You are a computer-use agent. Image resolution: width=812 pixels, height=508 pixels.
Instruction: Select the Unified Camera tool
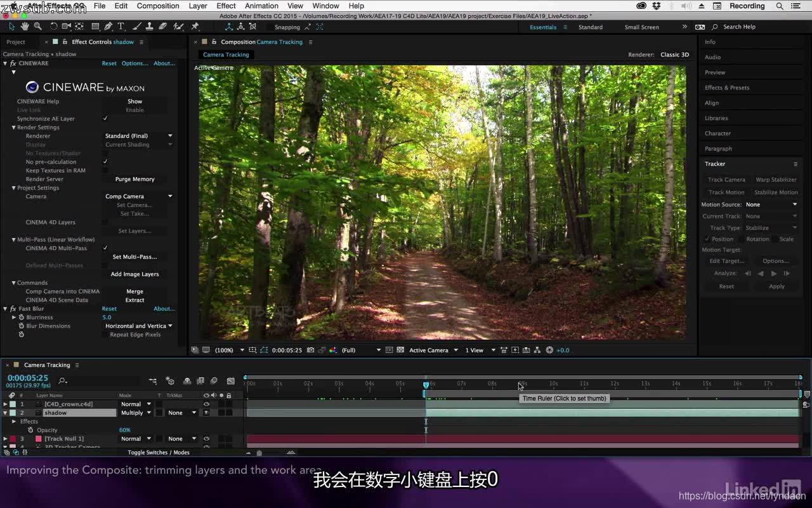coord(67,27)
